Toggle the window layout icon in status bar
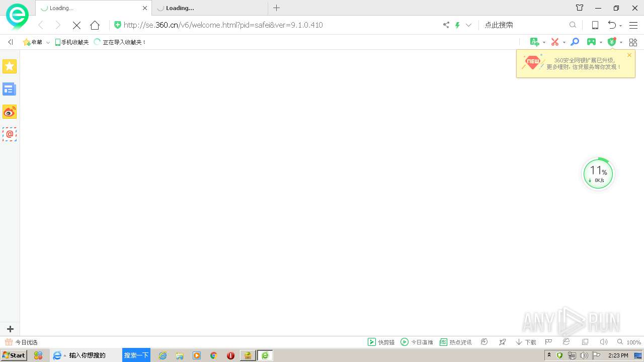Screen dimensions: 644x362 585,342
